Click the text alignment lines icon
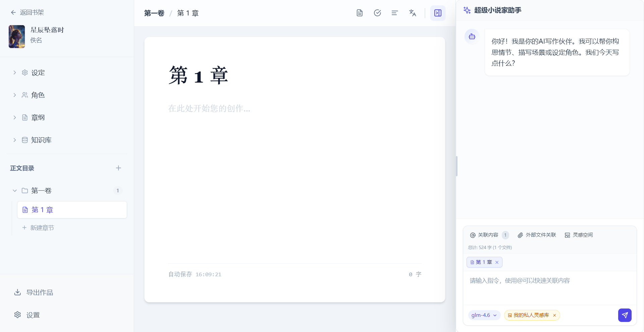This screenshot has width=644, height=332. 395,13
